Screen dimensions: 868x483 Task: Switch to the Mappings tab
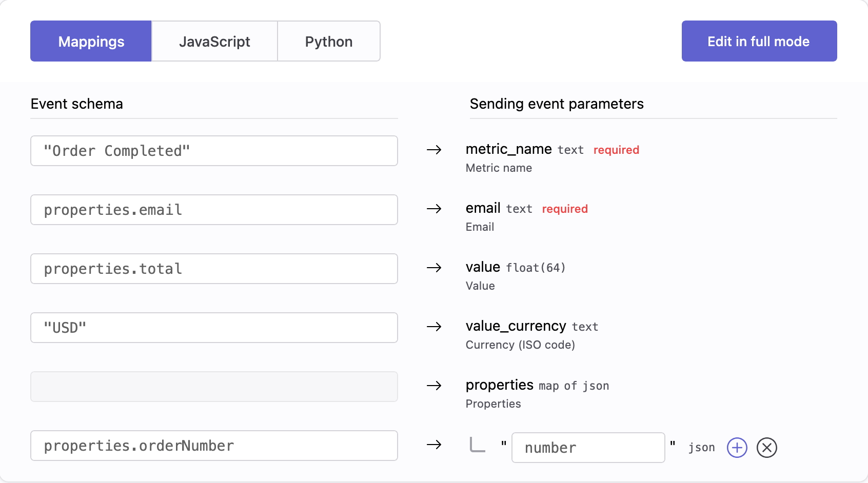click(x=91, y=41)
